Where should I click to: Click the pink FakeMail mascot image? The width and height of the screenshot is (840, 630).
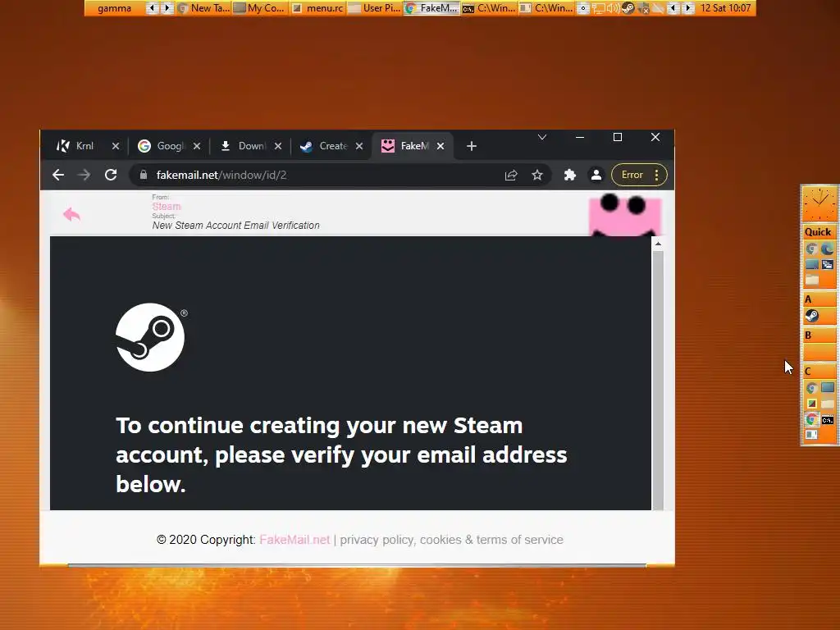(625, 214)
